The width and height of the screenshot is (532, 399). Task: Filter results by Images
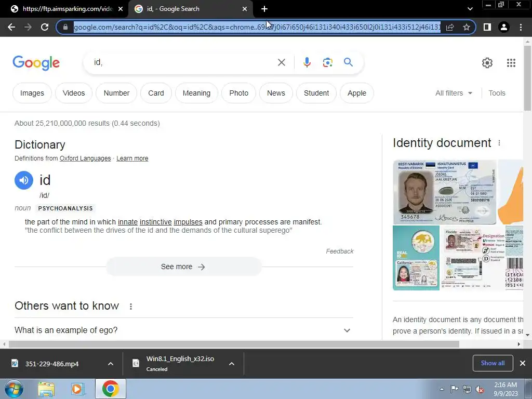point(32,93)
